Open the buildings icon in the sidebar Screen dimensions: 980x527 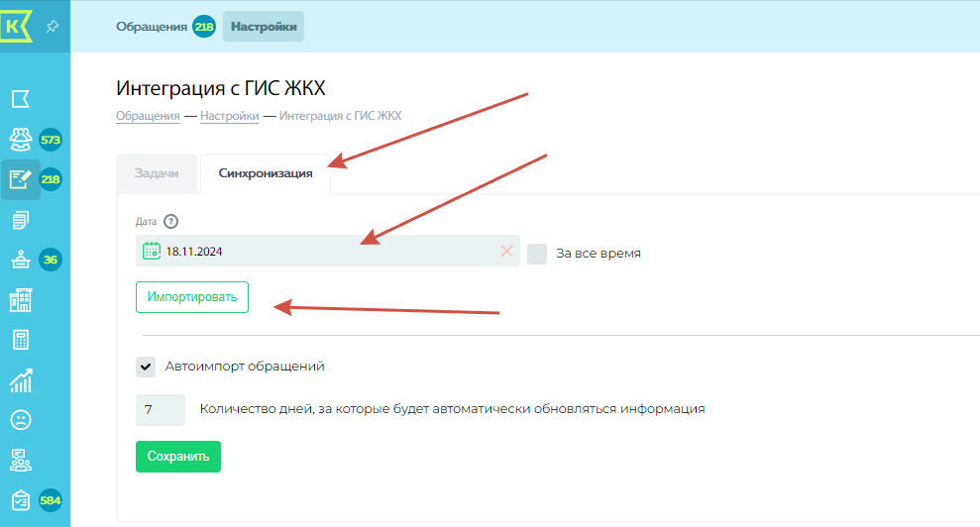coord(21,300)
